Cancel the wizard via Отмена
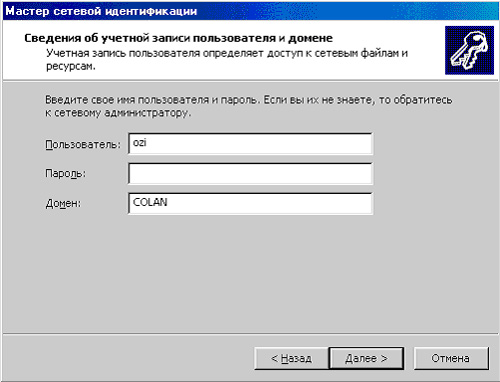 (x=451, y=358)
